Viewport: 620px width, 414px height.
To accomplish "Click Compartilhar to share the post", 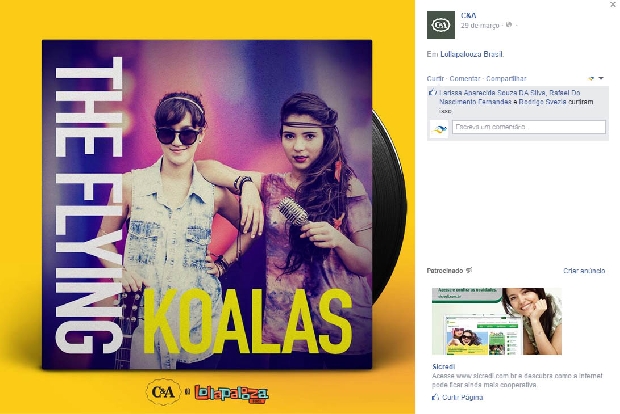I will (x=506, y=78).
